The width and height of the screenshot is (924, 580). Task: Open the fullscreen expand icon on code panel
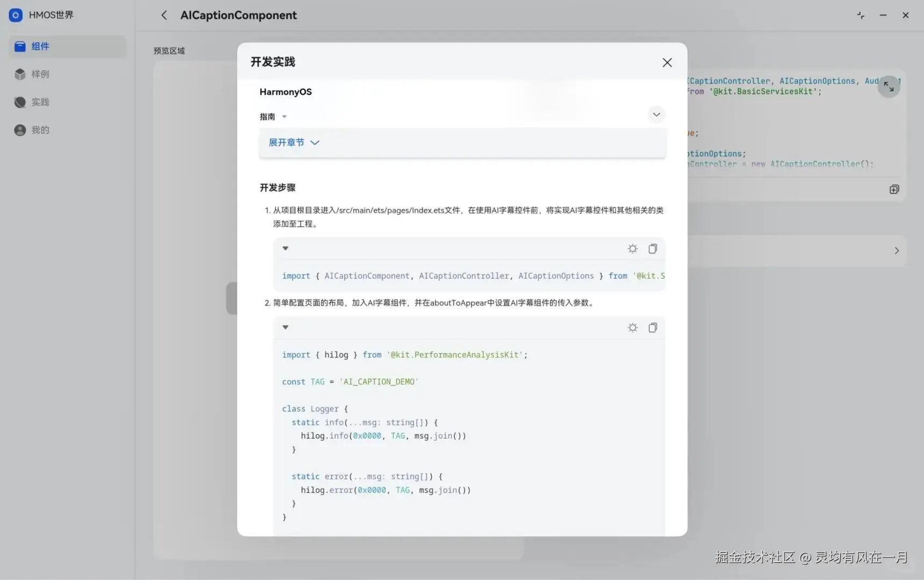point(889,86)
